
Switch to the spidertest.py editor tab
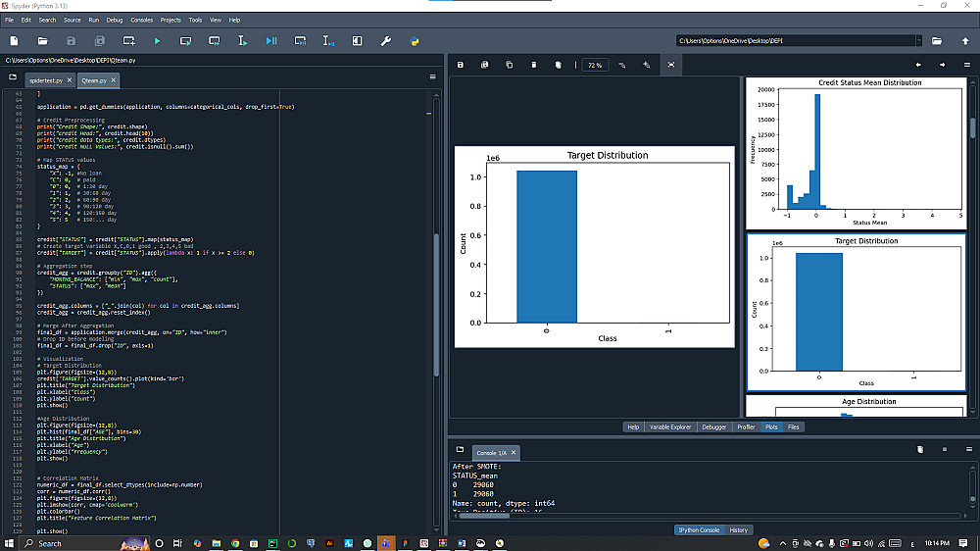click(x=46, y=80)
